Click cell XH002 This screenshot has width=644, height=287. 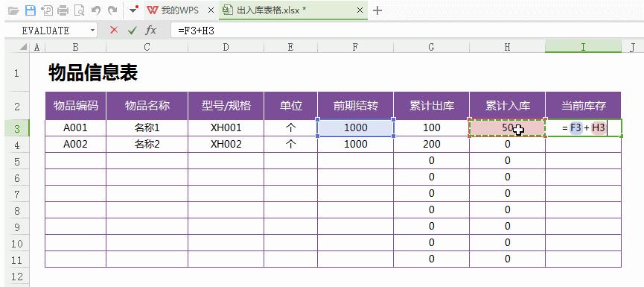tap(226, 145)
